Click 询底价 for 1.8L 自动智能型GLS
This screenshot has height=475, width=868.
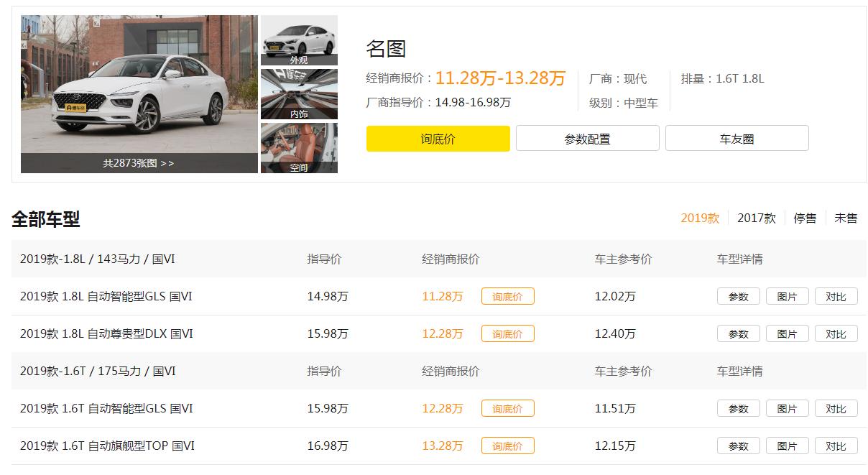tap(508, 296)
